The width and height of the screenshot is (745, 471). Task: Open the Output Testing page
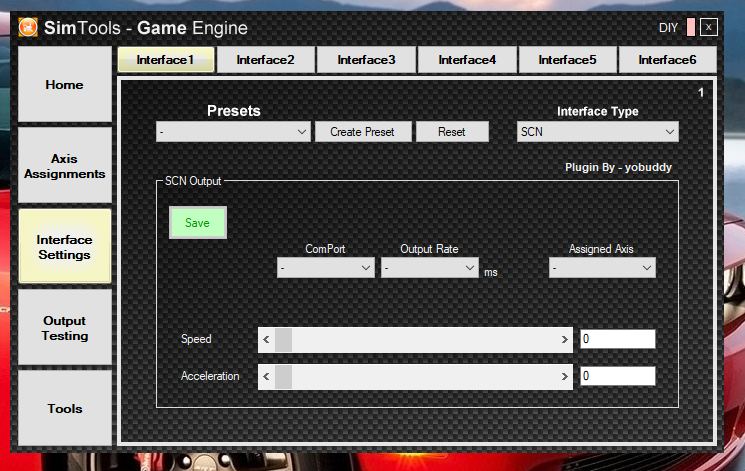pyautogui.click(x=65, y=327)
